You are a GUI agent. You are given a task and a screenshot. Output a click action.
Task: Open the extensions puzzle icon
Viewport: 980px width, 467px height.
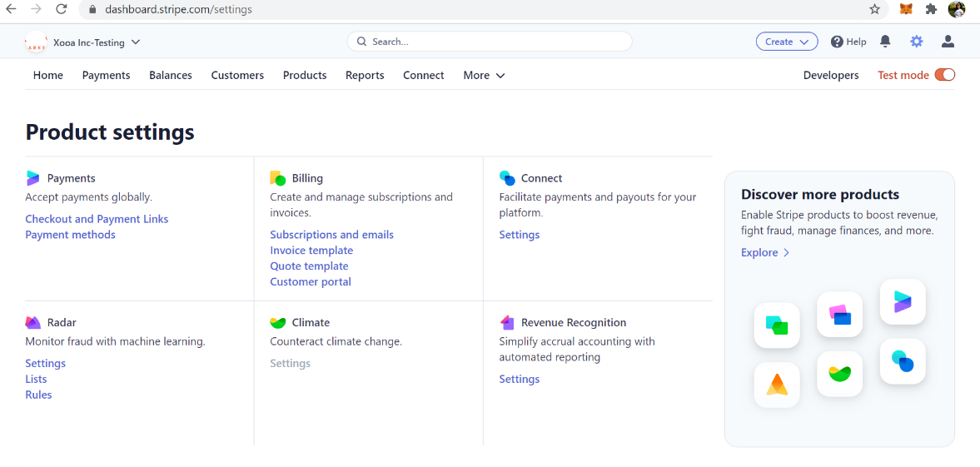[931, 9]
